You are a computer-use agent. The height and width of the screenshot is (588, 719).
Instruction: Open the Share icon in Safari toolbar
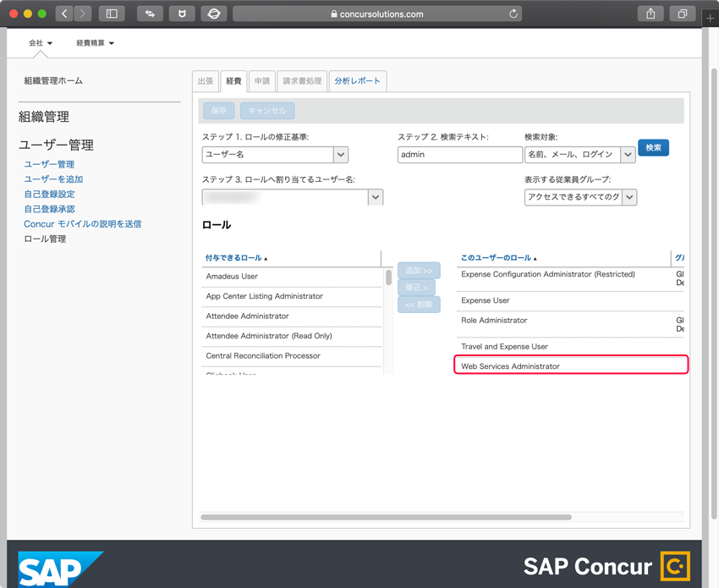(650, 14)
